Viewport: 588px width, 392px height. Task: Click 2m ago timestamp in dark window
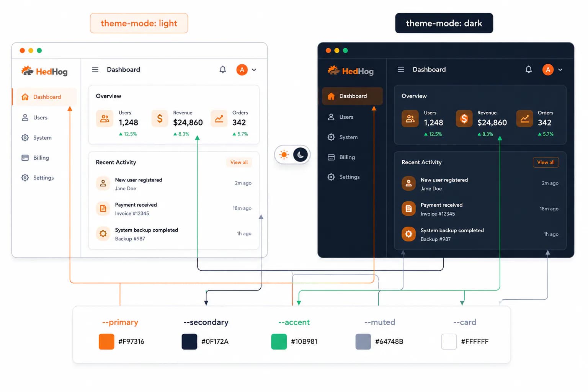pos(550,183)
